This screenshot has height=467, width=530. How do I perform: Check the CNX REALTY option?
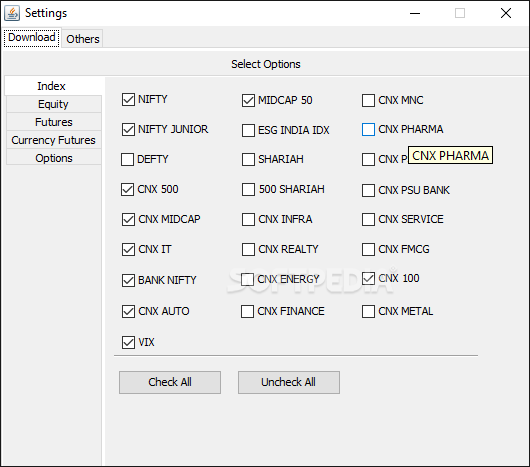coord(248,250)
